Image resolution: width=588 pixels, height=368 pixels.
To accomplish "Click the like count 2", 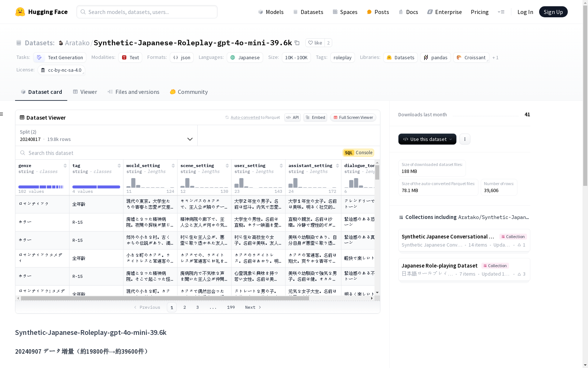I will (329, 43).
